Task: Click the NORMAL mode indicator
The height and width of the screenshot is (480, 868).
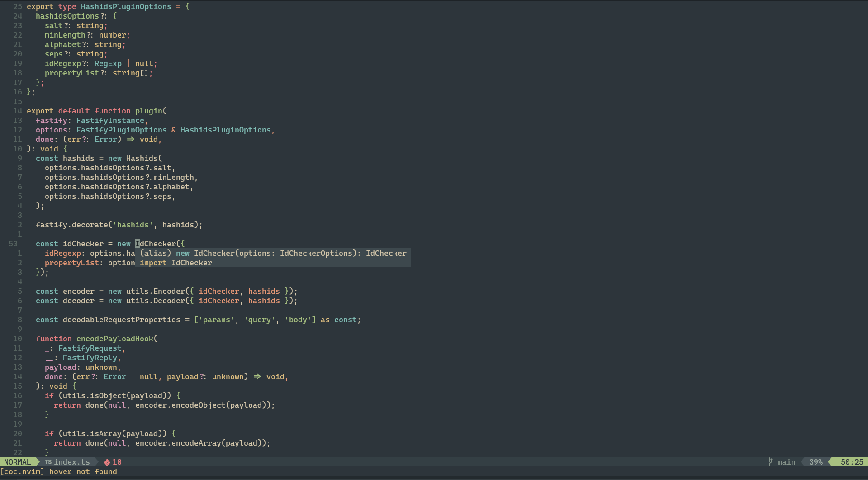Action: point(18,462)
